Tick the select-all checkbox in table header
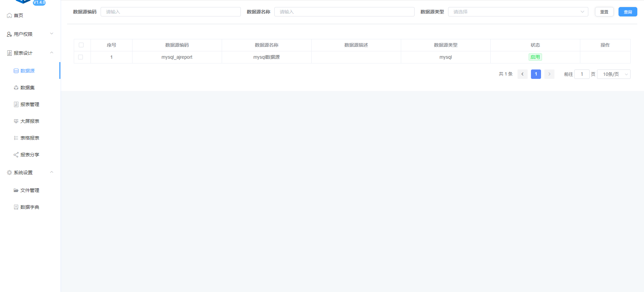Viewport: 644px width, 292px height. [81, 45]
